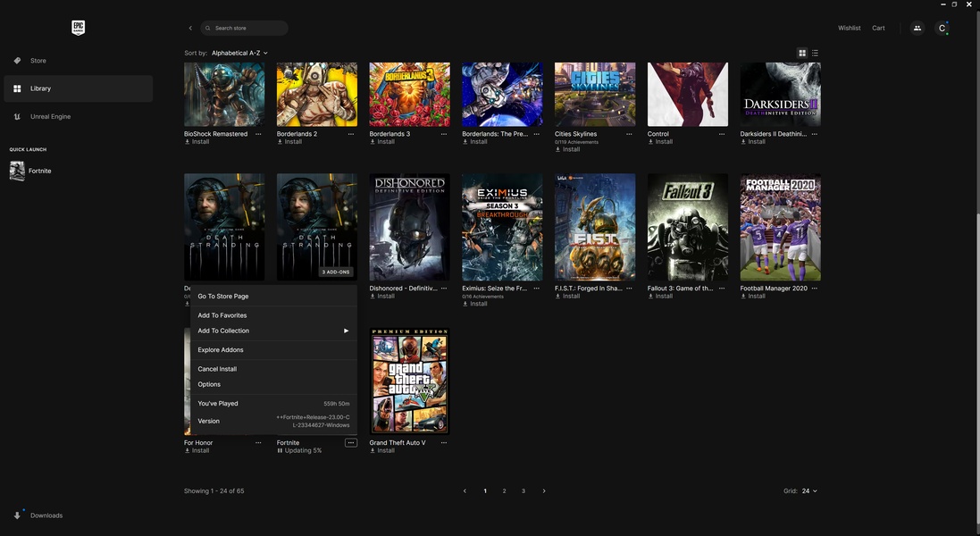Open the Friends list icon
980x536 pixels.
[917, 28]
